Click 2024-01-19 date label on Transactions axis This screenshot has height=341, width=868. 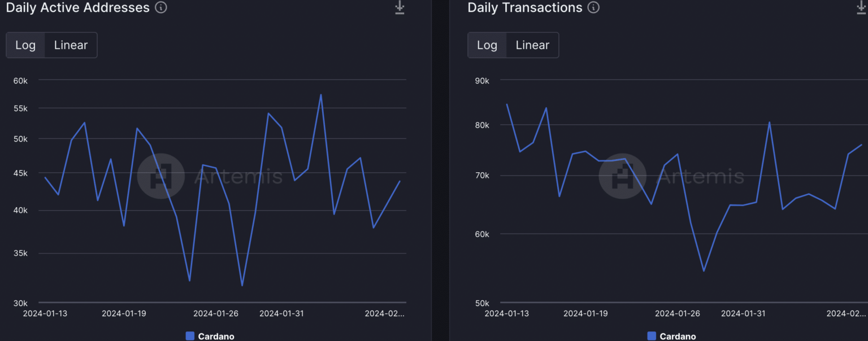586,313
